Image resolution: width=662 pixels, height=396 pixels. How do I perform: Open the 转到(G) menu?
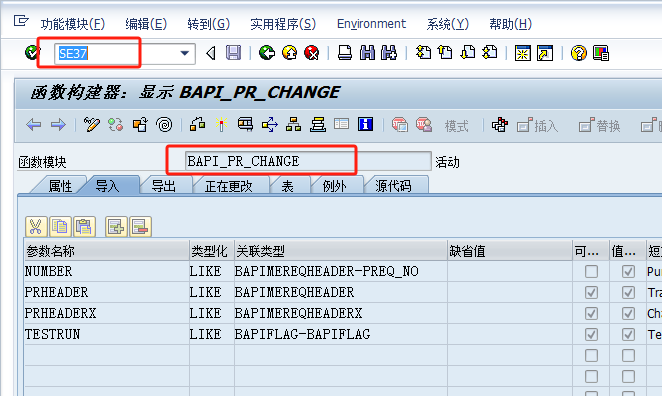pyautogui.click(x=209, y=24)
